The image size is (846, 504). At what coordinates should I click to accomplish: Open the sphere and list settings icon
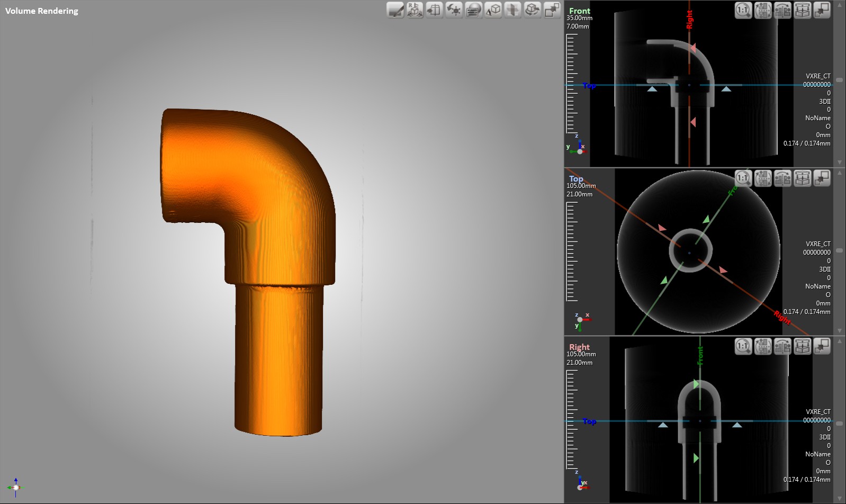pos(473,10)
